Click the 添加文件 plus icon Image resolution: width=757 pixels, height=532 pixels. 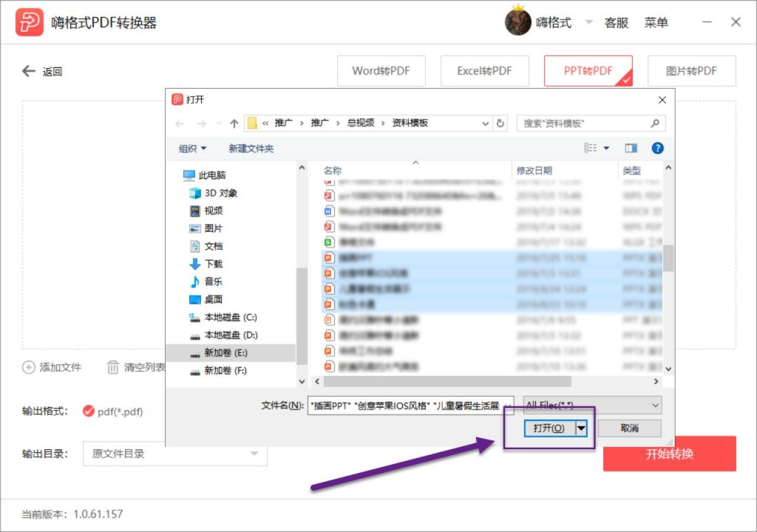tap(29, 367)
